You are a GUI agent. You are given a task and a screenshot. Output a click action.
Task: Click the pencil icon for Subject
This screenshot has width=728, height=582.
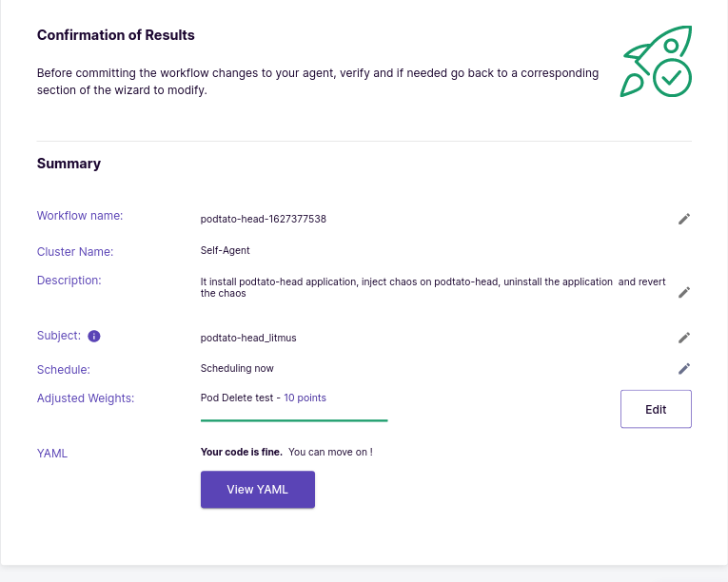click(x=684, y=338)
